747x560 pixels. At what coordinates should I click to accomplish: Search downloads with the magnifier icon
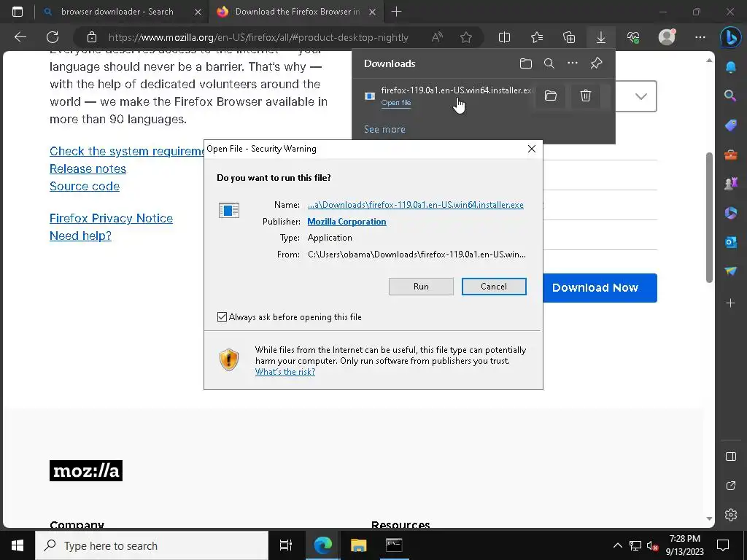[x=549, y=63]
